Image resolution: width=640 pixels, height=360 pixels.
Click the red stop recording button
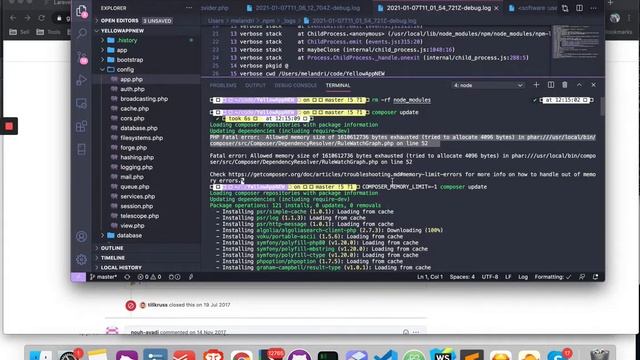[9, 126]
